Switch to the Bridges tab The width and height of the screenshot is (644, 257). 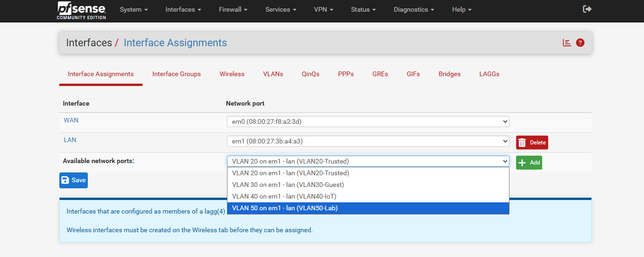(x=450, y=74)
